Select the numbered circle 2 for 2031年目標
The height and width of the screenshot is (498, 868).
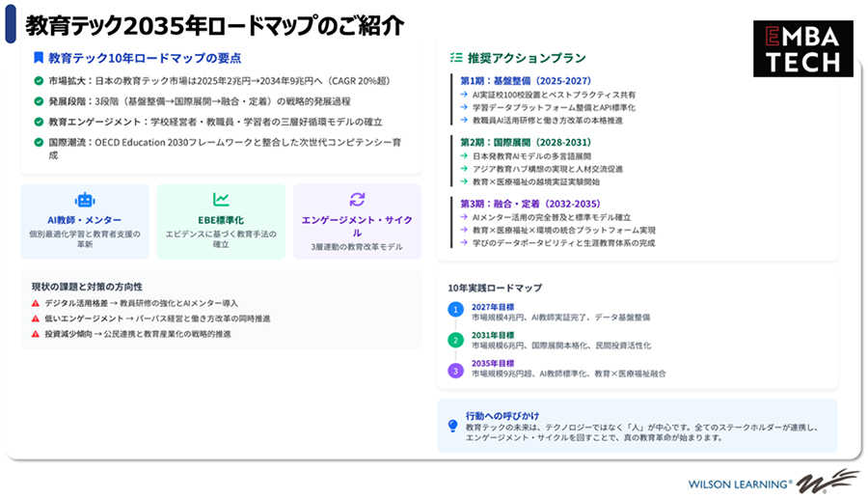pyautogui.click(x=455, y=340)
